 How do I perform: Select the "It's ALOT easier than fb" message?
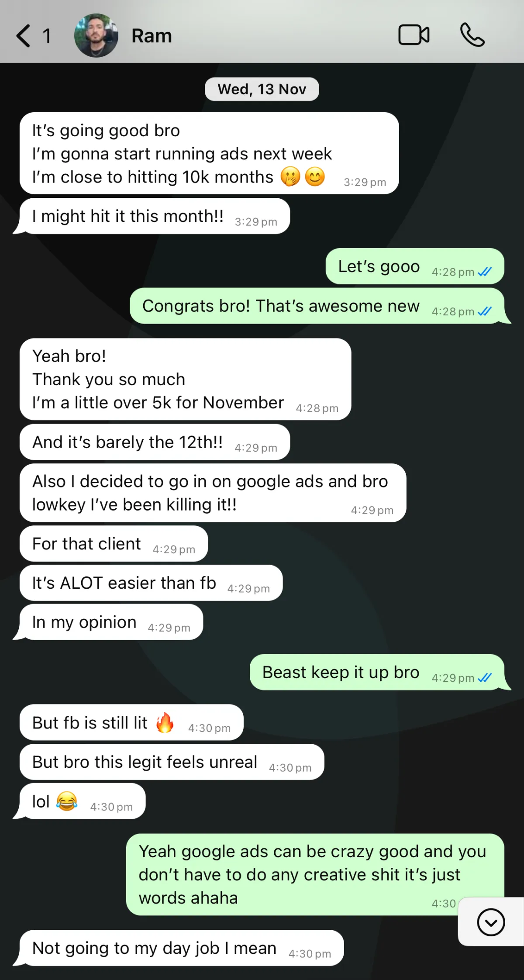[x=151, y=583]
